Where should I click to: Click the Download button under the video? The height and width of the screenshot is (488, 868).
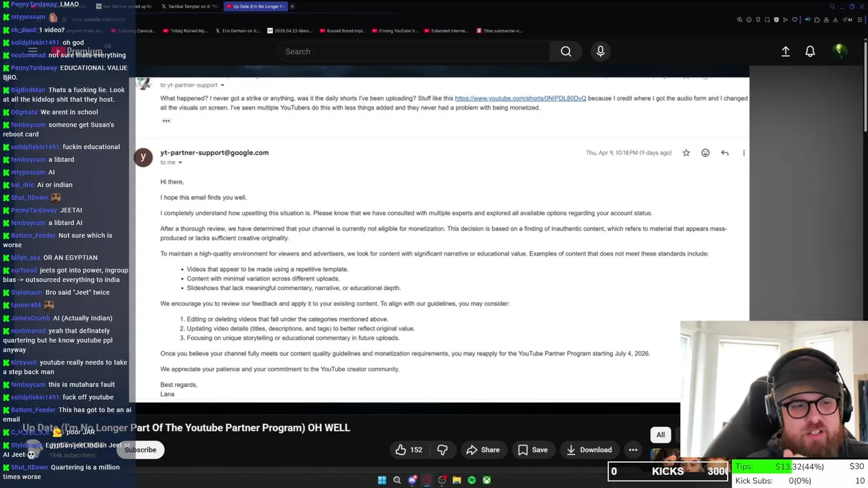[589, 450]
